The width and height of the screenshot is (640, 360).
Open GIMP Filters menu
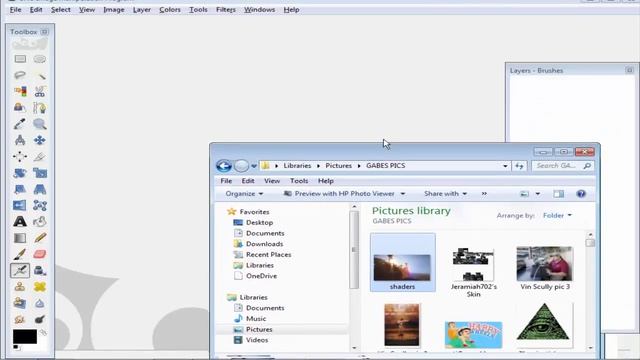(x=226, y=9)
